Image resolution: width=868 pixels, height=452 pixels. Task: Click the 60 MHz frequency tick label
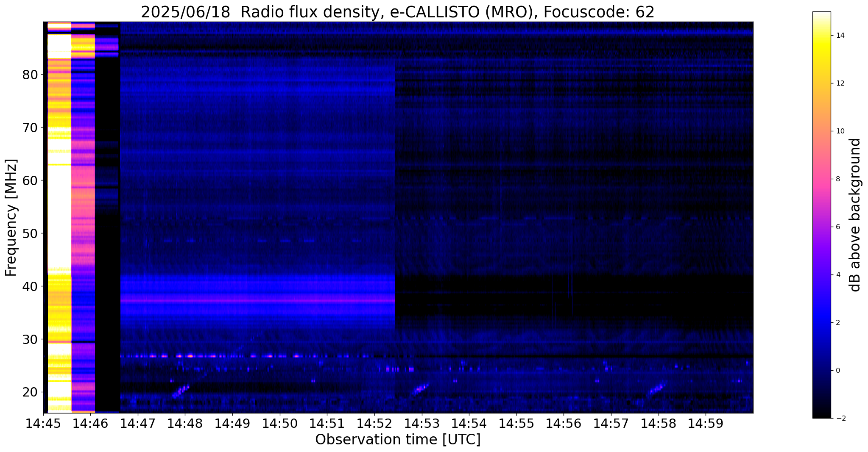point(30,181)
